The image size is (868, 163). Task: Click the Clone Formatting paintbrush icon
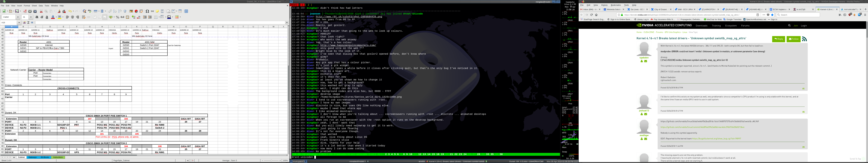point(59,11)
